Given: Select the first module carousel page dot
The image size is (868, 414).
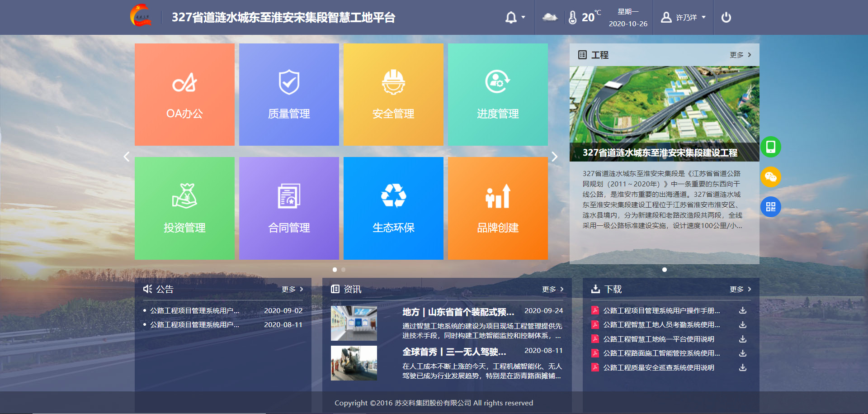Looking at the screenshot, I should coord(335,270).
